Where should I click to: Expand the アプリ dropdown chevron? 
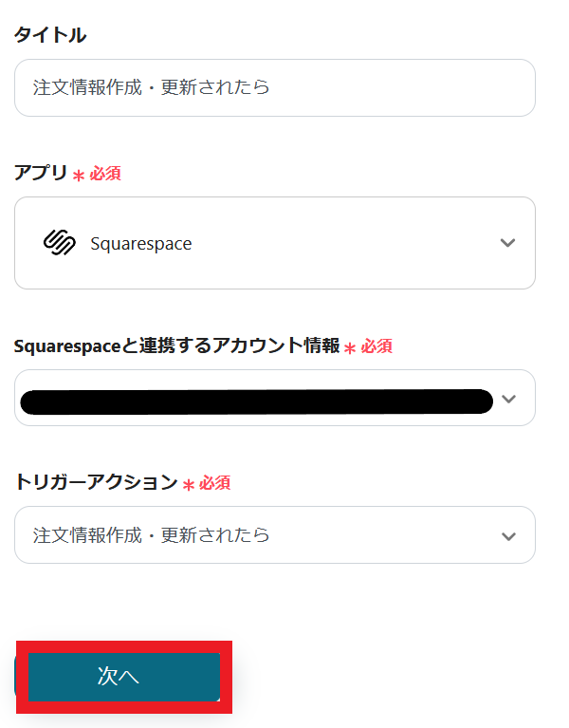click(x=507, y=243)
